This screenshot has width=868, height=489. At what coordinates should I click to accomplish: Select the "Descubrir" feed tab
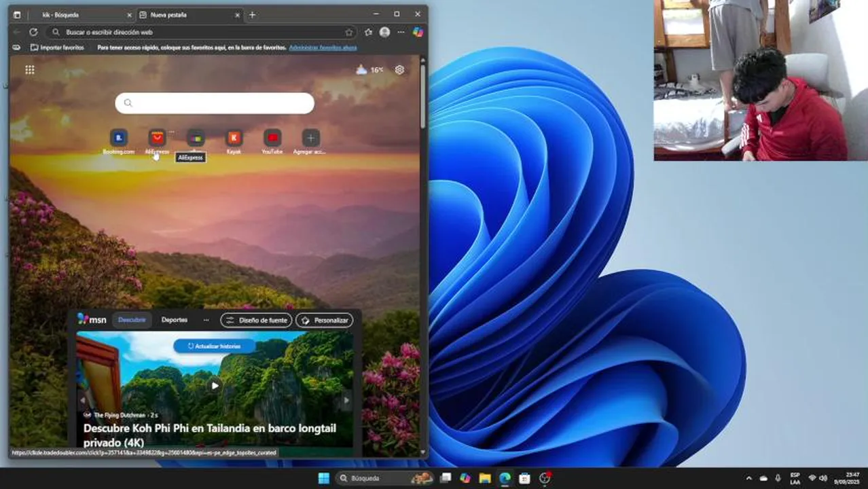pos(132,320)
